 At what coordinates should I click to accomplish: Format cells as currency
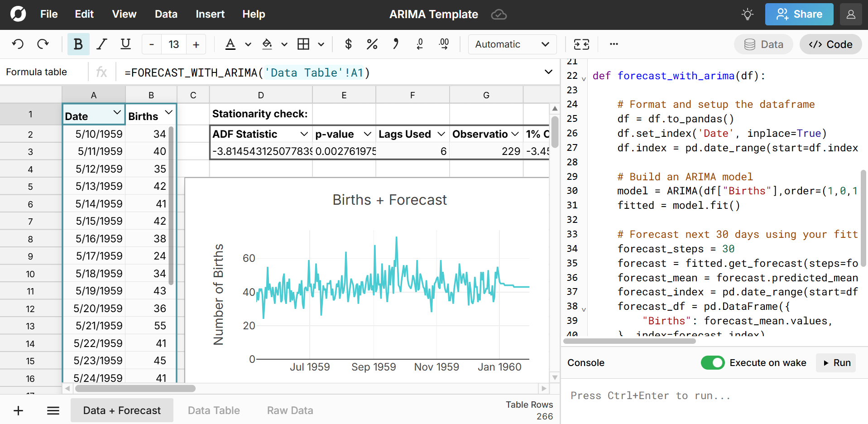(348, 44)
